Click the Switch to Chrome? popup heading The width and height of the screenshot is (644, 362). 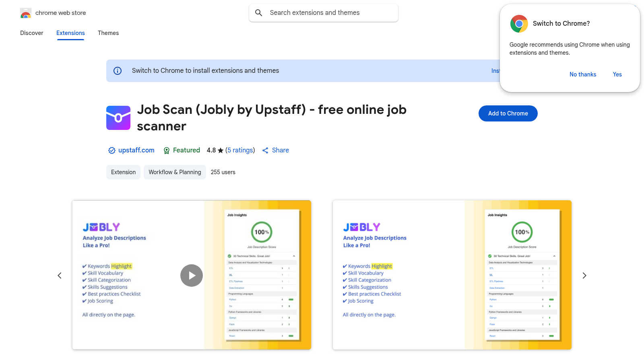pyautogui.click(x=561, y=24)
